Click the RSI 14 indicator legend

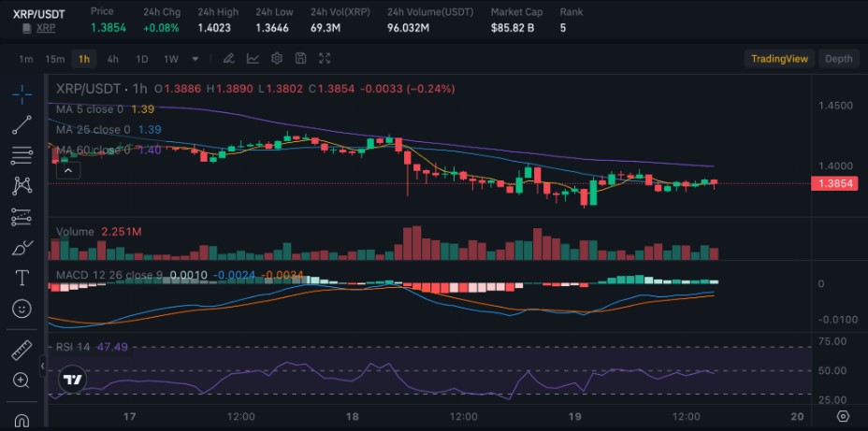tap(92, 347)
